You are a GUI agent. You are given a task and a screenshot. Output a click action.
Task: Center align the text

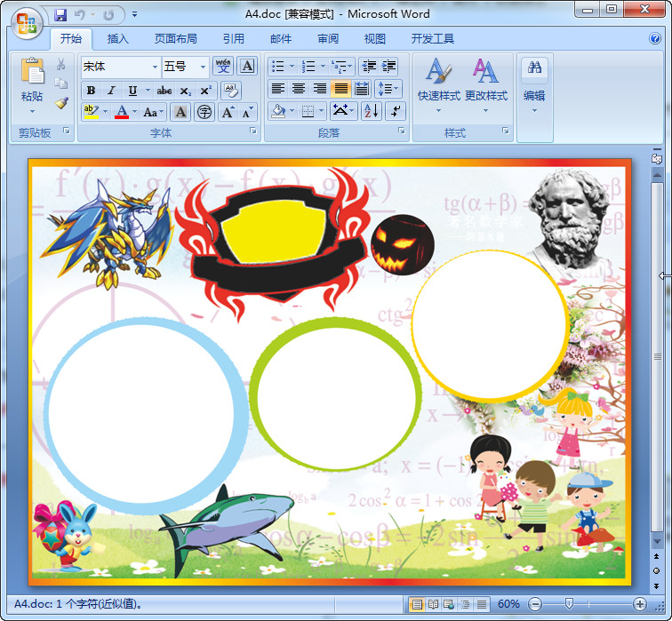pyautogui.click(x=299, y=89)
